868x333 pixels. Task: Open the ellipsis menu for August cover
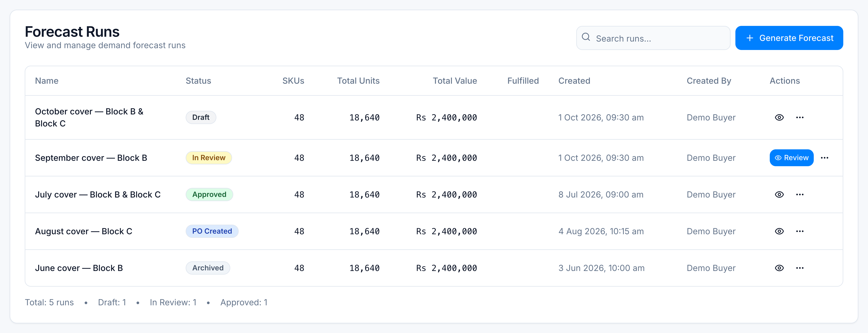[800, 231]
